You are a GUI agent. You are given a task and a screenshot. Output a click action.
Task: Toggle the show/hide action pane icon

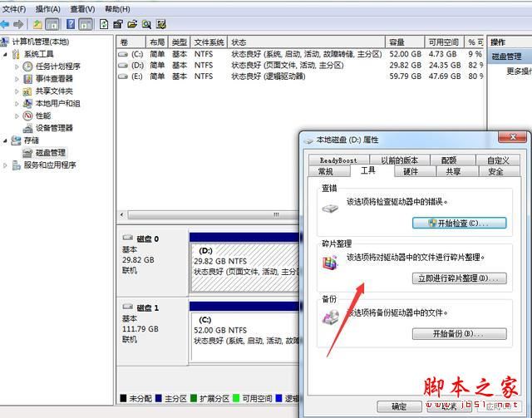(85, 24)
